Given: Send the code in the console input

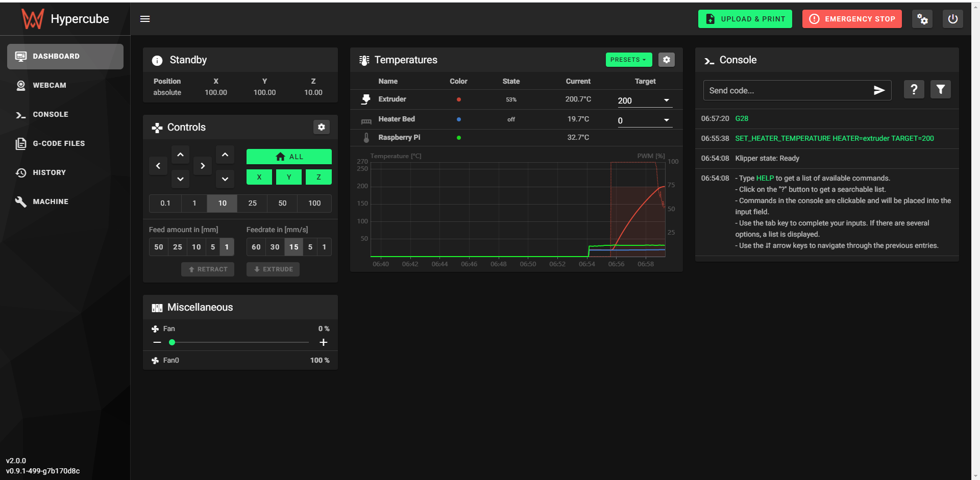Looking at the screenshot, I should (879, 90).
